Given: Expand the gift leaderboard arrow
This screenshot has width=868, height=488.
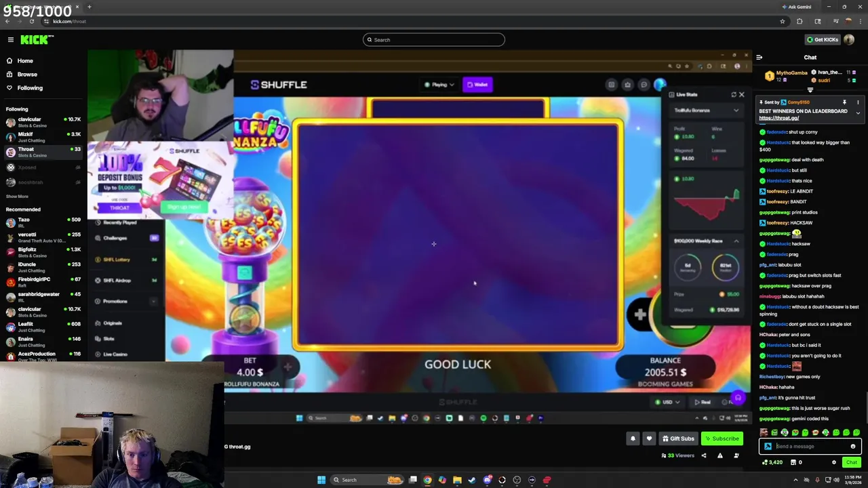Looking at the screenshot, I should point(810,89).
